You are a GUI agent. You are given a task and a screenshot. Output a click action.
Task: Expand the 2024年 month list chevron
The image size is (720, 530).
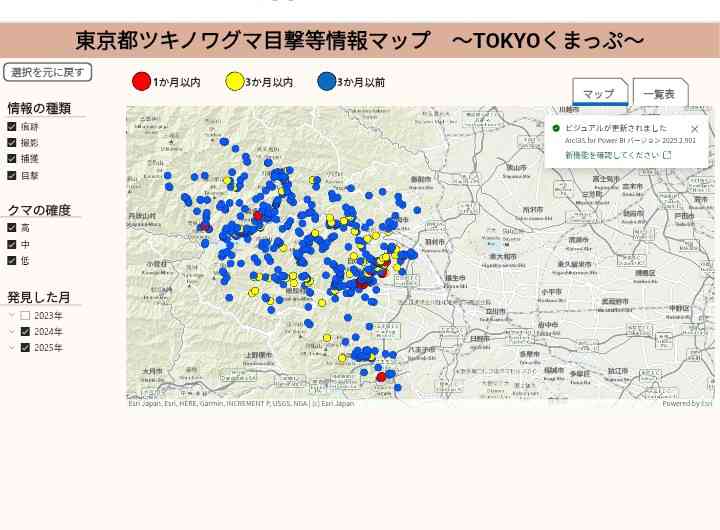click(12, 332)
